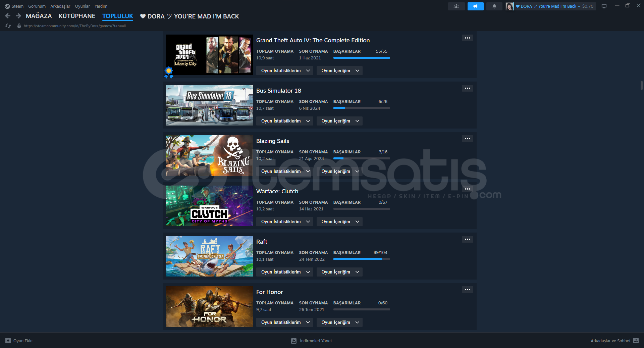Expand Oyun İçeriğim for Blazing Sails

[339, 171]
